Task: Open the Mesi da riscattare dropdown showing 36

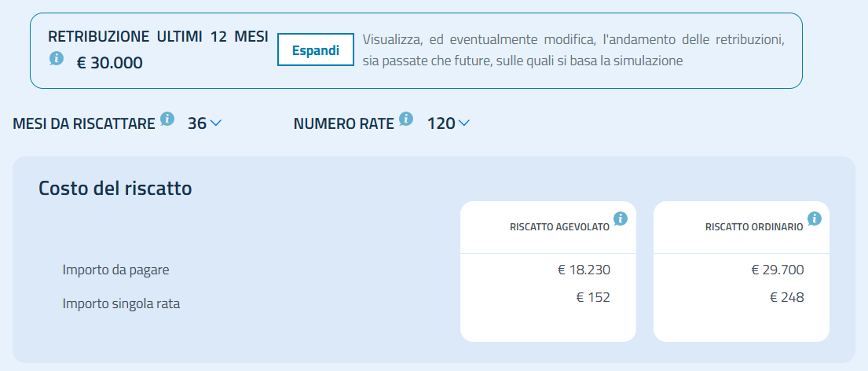Action: (x=205, y=123)
